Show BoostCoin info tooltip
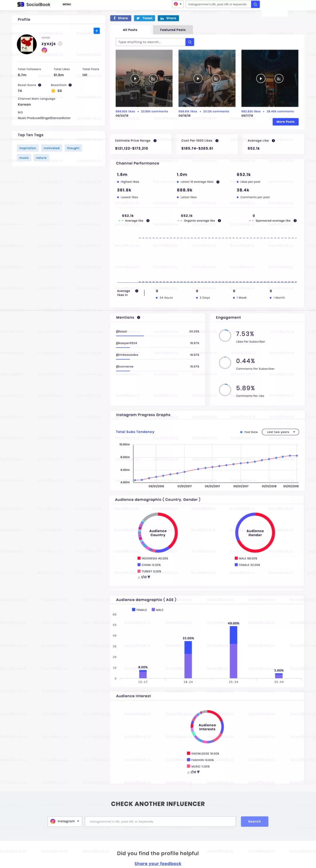Image resolution: width=316 pixels, height=868 pixels. [x=70, y=85]
